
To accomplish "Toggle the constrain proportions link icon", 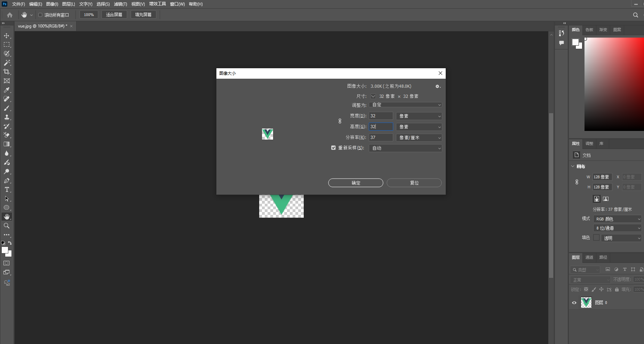I will pos(340,121).
